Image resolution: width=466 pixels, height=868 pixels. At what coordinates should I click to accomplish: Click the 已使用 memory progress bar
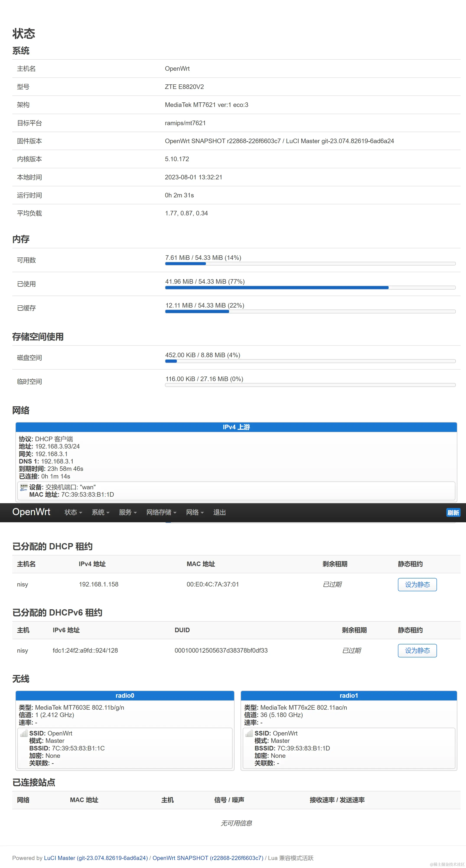[310, 288]
